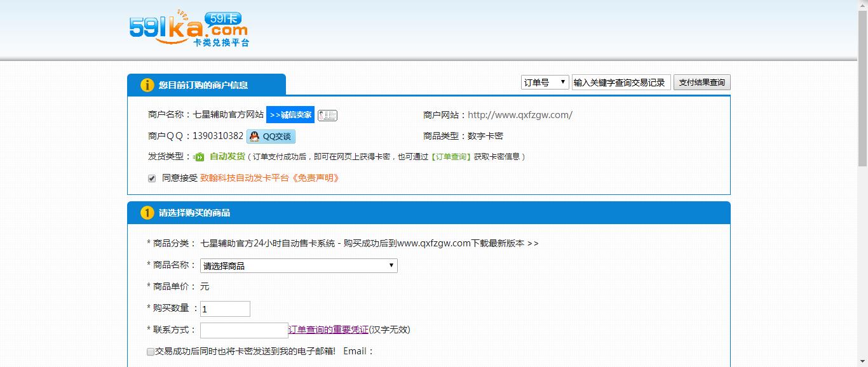Click the virtual keyboard icon beside 诚信卖家
868x367 pixels.
(x=327, y=115)
